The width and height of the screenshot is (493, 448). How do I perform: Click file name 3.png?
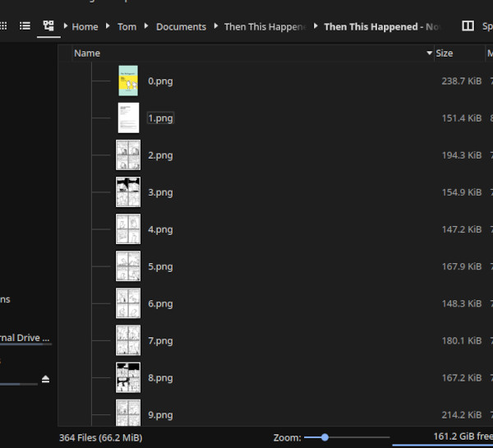(160, 192)
